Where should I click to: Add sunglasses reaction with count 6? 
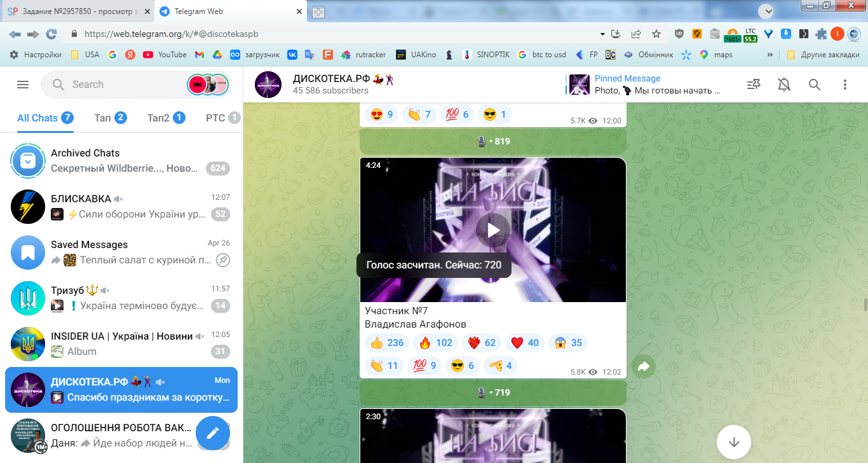pos(463,366)
